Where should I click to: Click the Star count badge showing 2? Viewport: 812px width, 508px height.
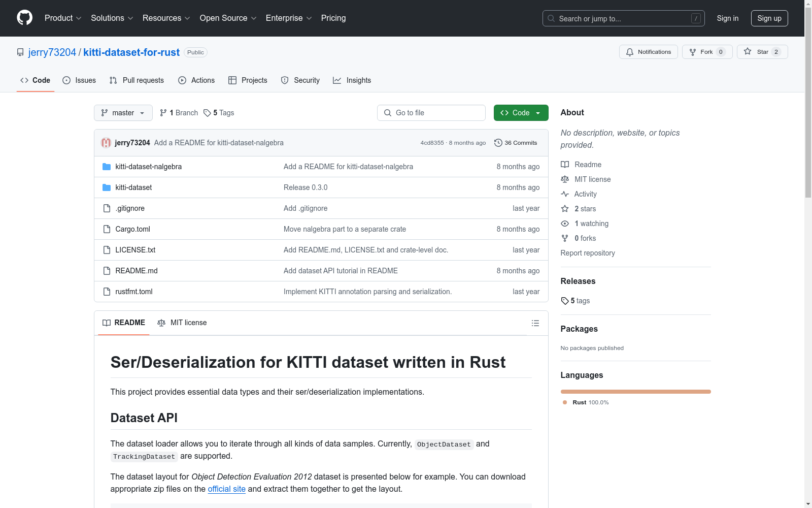(x=776, y=52)
